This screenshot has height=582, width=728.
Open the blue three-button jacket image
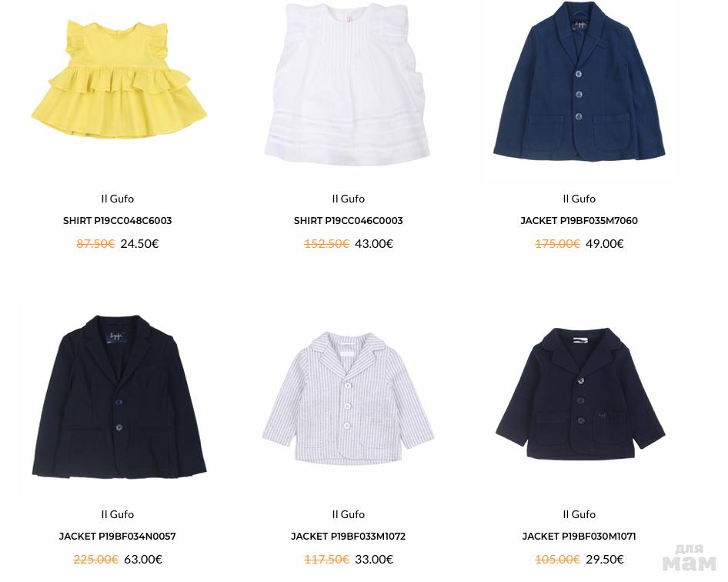coord(579,82)
